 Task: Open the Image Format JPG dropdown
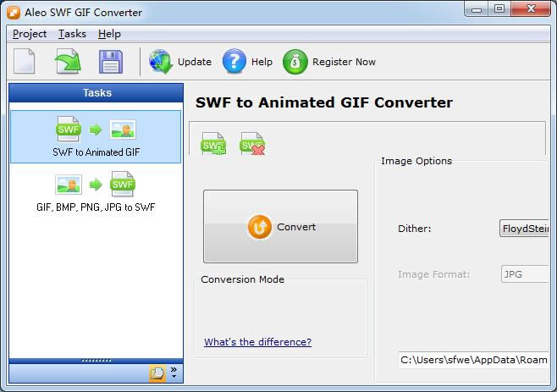click(525, 274)
